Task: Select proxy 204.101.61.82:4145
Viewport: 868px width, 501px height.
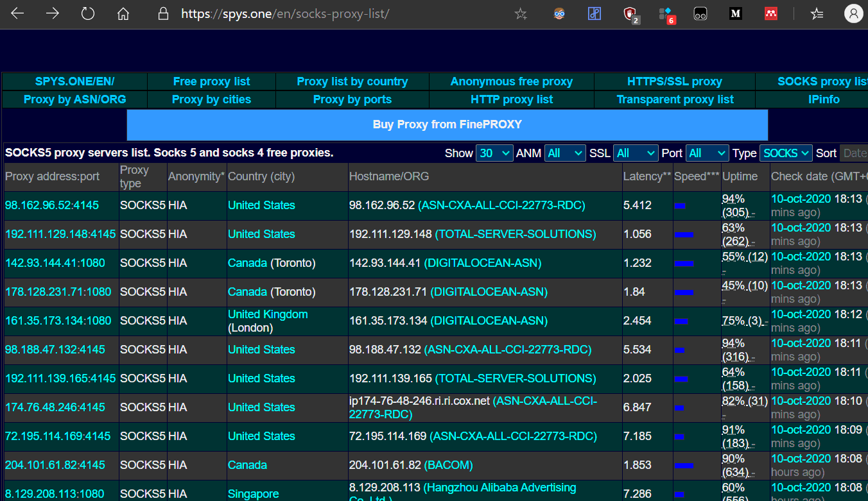Action: (x=55, y=465)
